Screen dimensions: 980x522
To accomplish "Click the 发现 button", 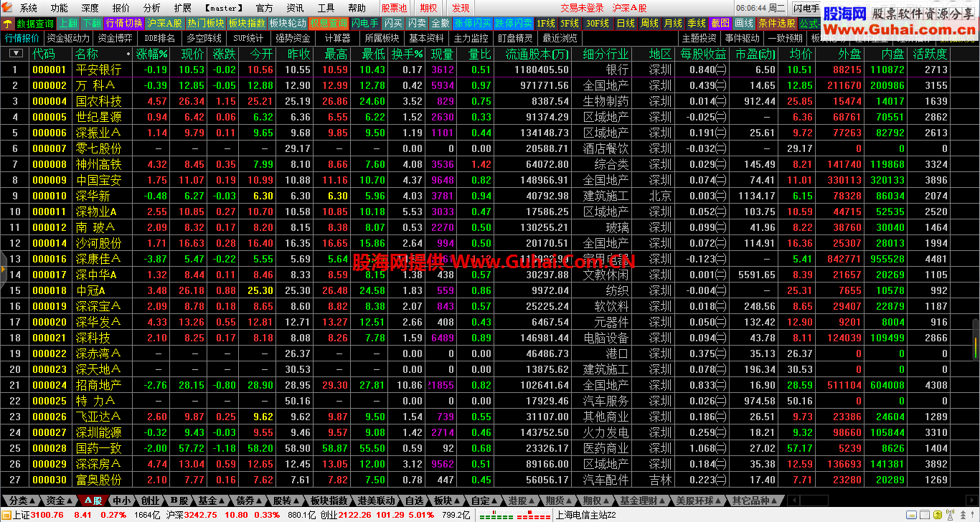I will 461,8.
